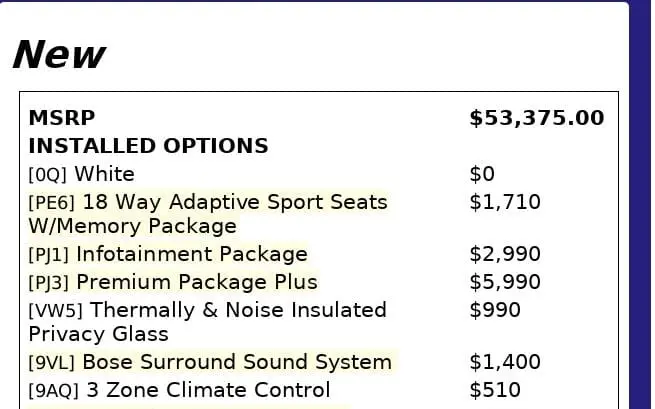Screen dimensions: 655x409
Task: Click the MSRP label
Action: 62,118
